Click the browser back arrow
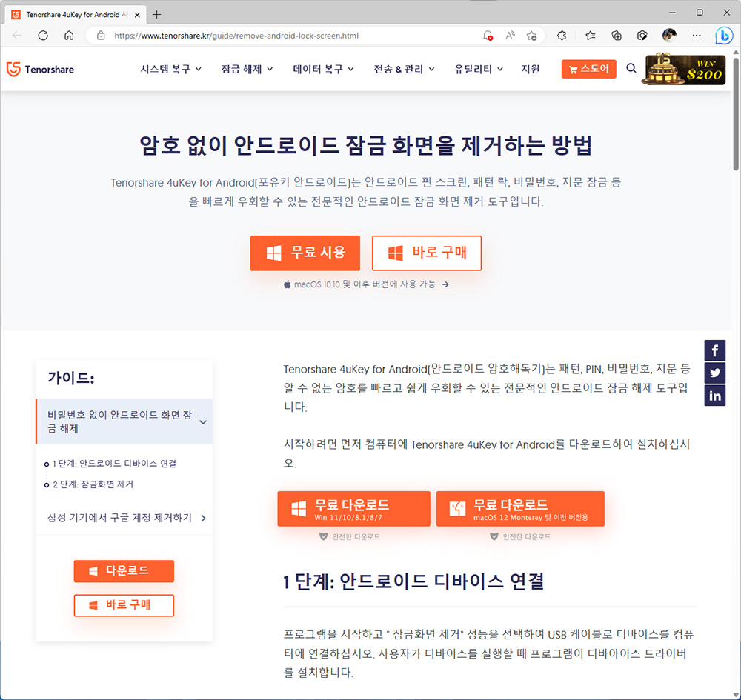Screen dimensions: 741x700 [17, 36]
